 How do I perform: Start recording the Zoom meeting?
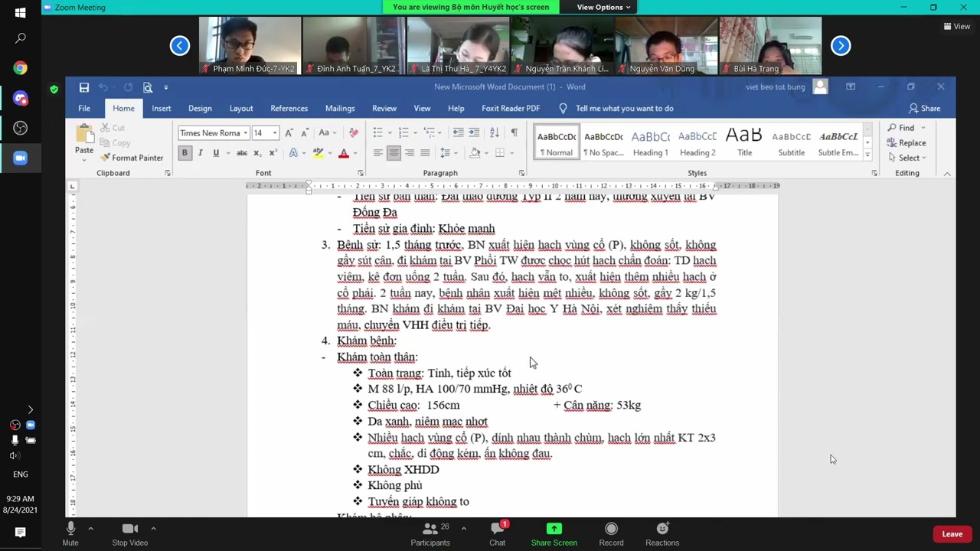coord(611,533)
